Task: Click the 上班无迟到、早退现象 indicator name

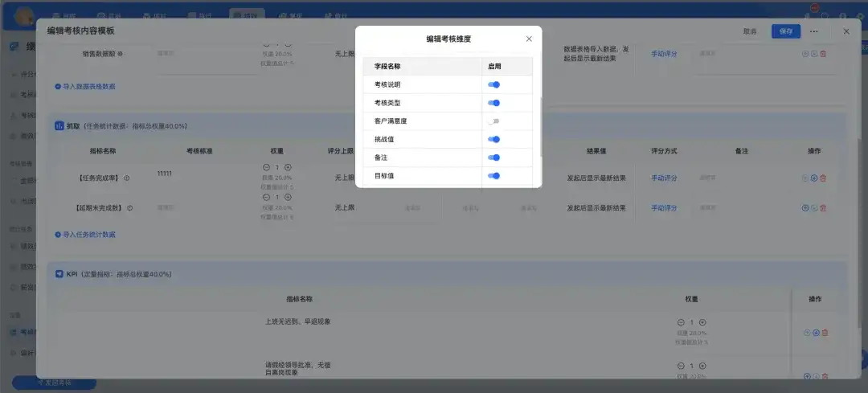Action: [298, 321]
